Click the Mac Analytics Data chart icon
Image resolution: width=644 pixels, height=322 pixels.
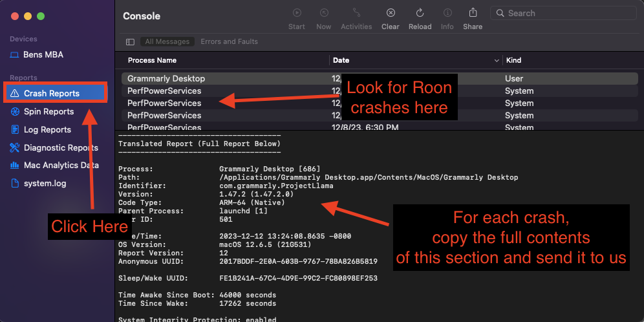click(x=15, y=166)
